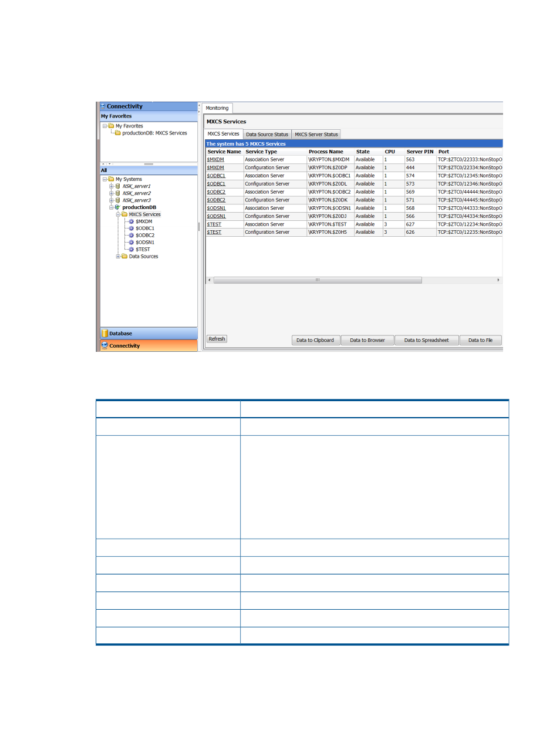The height and width of the screenshot is (746, 560).
Task: Open the $MXDM link in the Configuration Server row
Action: point(215,168)
